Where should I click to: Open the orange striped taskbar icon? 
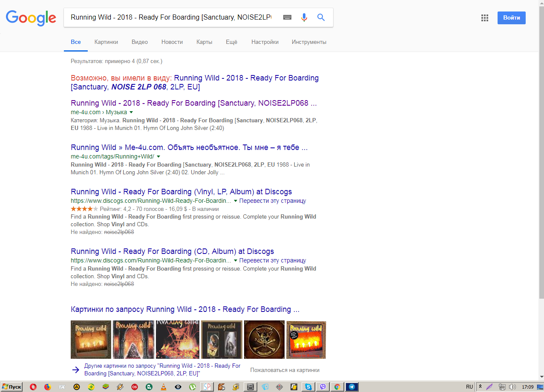point(120,387)
